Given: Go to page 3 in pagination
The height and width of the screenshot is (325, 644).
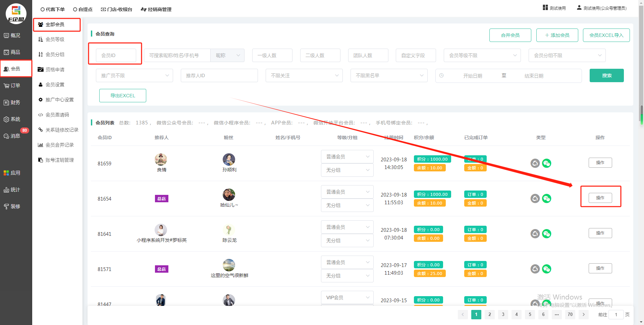Looking at the screenshot, I should click(x=503, y=314).
